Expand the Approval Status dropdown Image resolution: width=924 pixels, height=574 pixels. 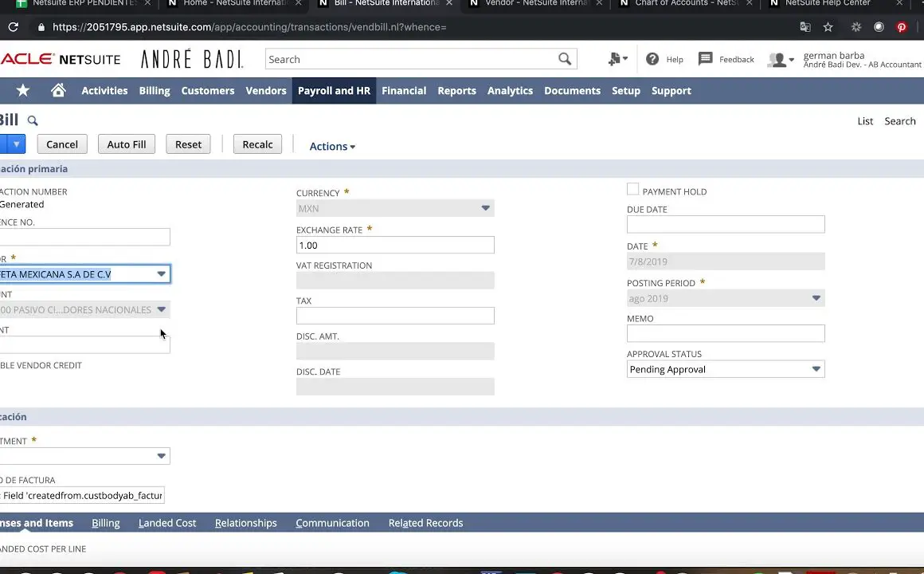[x=816, y=369]
